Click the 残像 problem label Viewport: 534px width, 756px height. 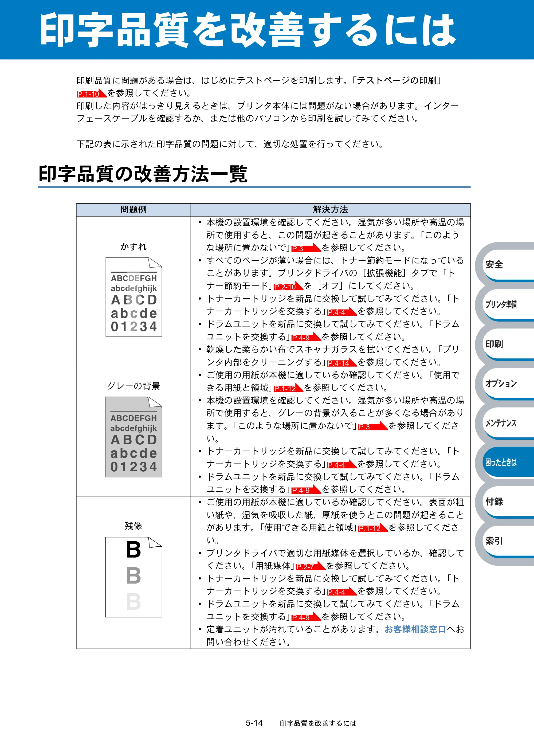(133, 526)
